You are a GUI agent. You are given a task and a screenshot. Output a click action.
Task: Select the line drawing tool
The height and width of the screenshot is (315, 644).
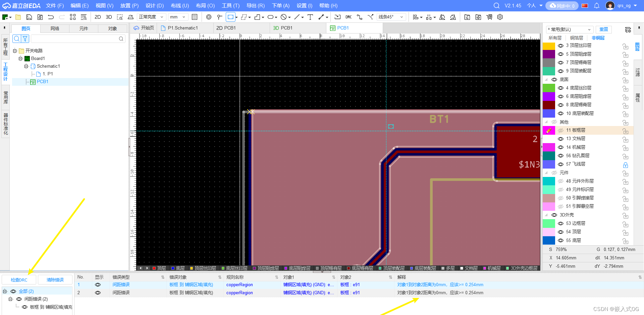click(x=297, y=17)
